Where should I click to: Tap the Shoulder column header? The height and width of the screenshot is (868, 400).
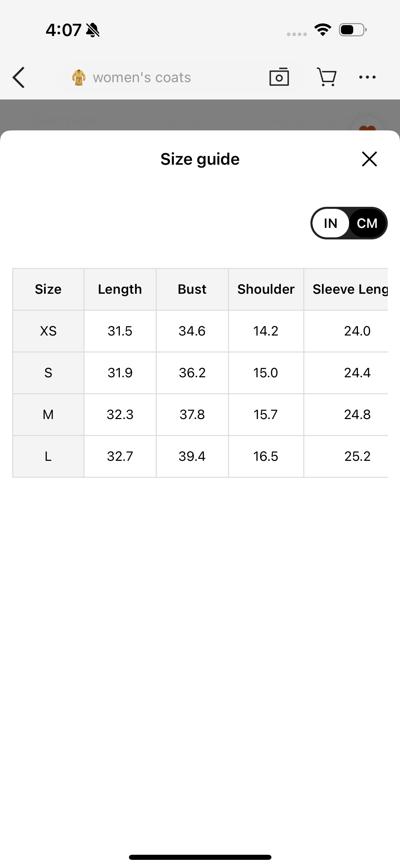tap(266, 289)
